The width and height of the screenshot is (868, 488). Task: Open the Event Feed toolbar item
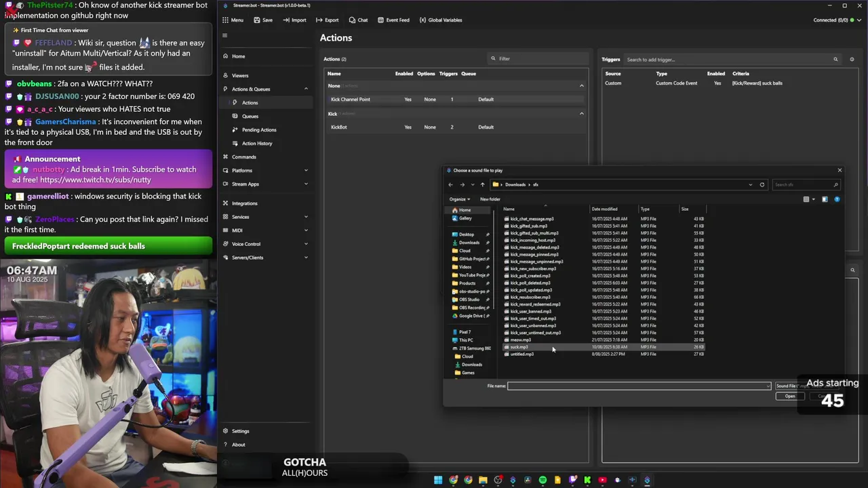click(393, 20)
